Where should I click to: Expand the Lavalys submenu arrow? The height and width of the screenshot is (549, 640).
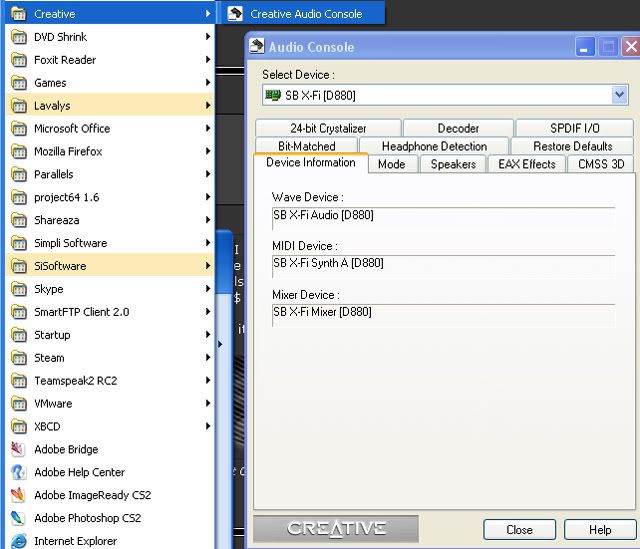208,105
